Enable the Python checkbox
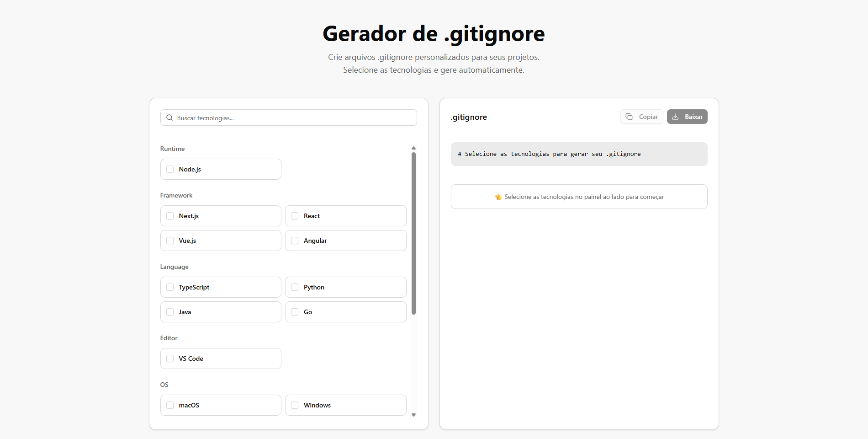This screenshot has width=868, height=439. [295, 287]
